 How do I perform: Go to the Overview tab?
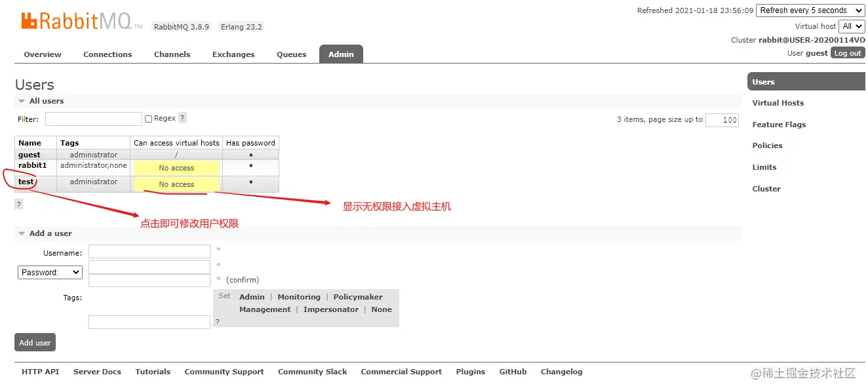pos(43,54)
